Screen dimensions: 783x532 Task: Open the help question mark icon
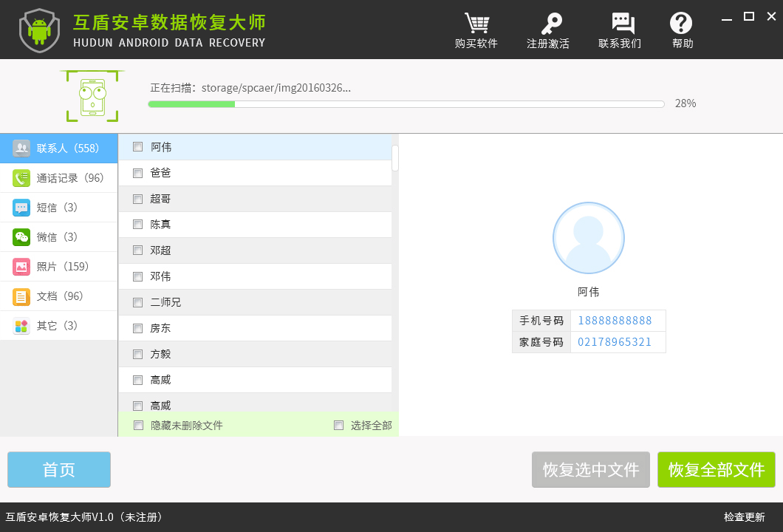(x=681, y=23)
